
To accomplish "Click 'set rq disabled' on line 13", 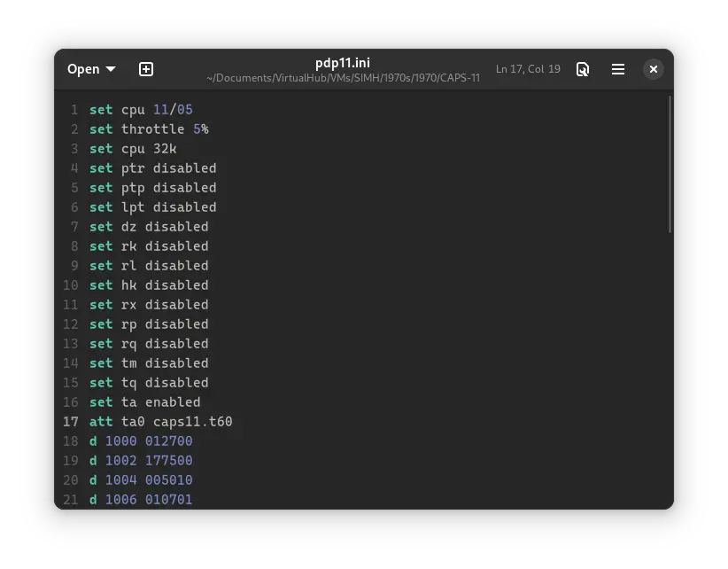I will coord(149,344).
